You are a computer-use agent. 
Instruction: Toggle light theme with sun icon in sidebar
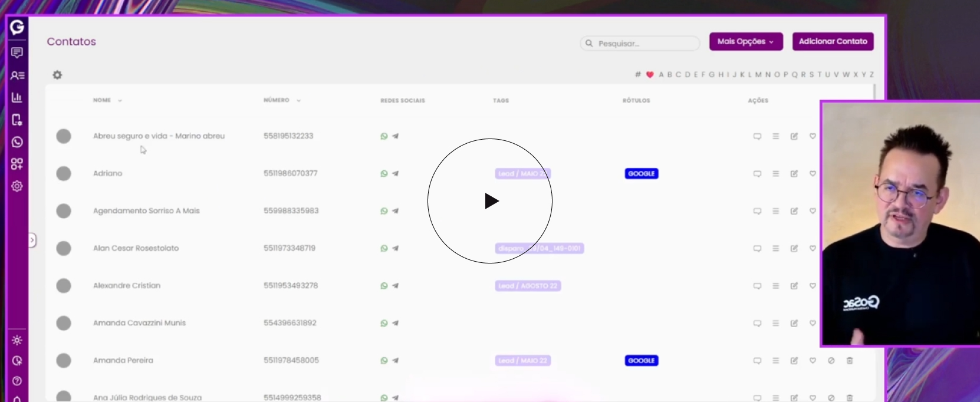(17, 340)
